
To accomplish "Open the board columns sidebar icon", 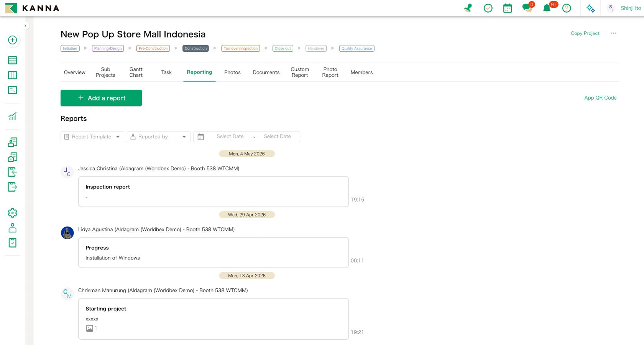I will pyautogui.click(x=13, y=75).
